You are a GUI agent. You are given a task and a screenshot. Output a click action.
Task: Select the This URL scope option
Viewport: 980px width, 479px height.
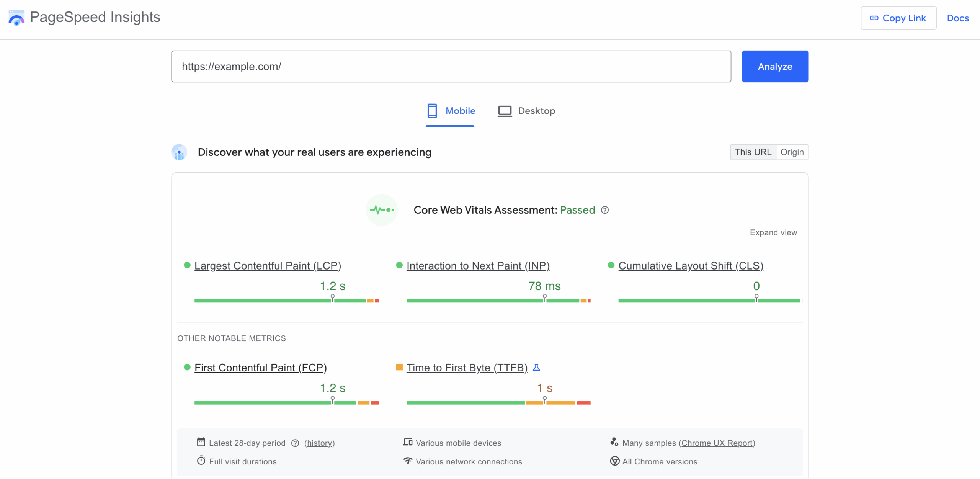tap(753, 152)
